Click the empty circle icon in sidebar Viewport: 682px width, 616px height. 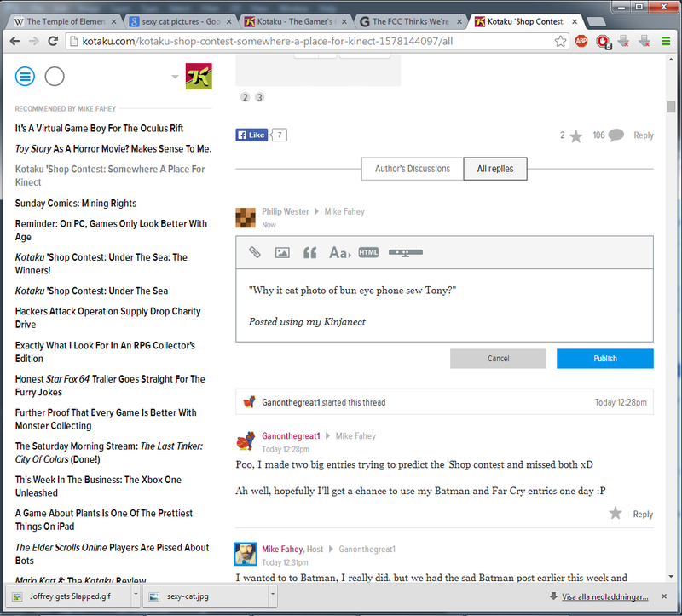click(55, 77)
